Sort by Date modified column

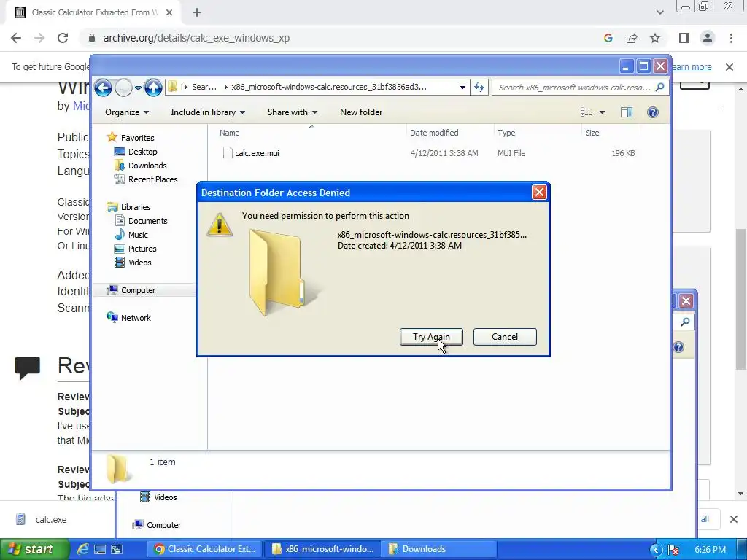coord(434,133)
